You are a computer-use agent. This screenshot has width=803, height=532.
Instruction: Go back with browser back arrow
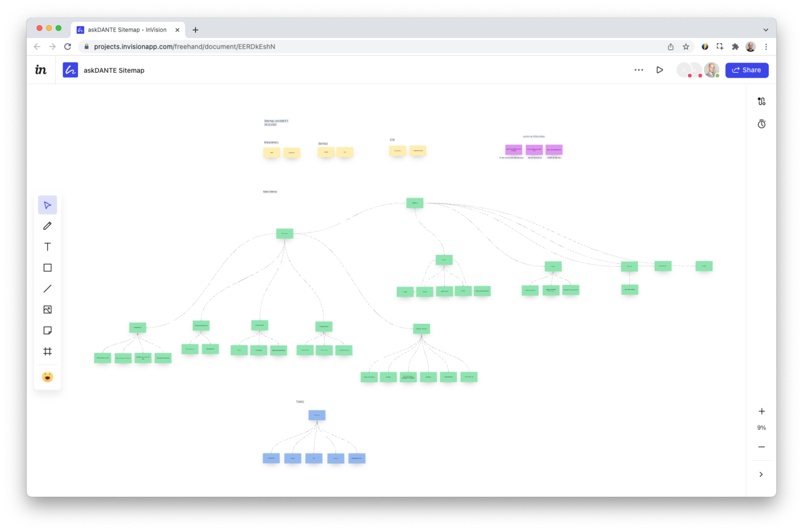(x=37, y=47)
